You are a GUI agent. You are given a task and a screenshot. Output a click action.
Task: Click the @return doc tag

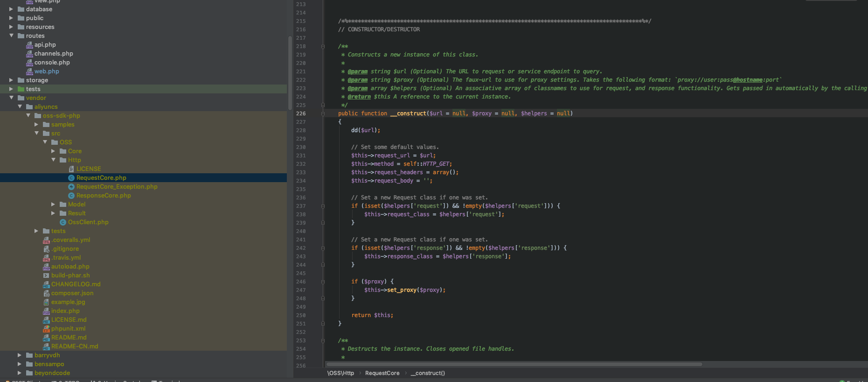tap(359, 97)
